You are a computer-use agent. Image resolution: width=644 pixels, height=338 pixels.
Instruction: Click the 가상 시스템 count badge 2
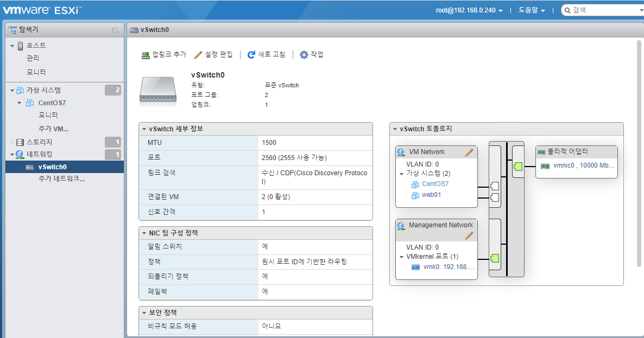pos(113,90)
